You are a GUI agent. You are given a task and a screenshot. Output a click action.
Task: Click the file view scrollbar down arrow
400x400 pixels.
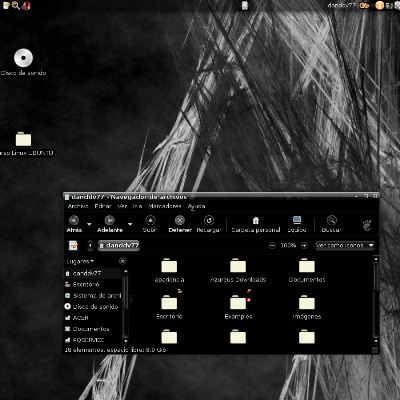(x=376, y=341)
